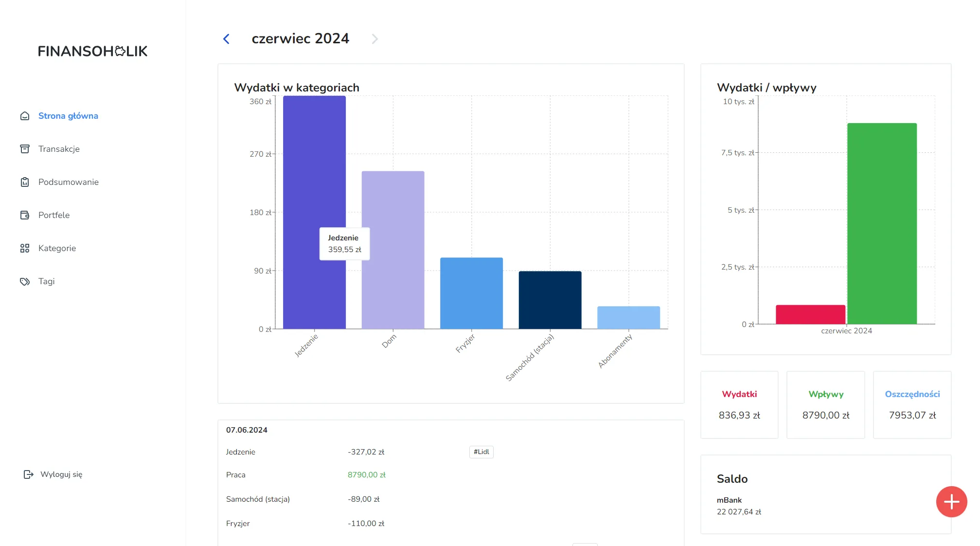980x546 pixels.
Task: Click the Abonamenty light blue bar
Action: 628,318
